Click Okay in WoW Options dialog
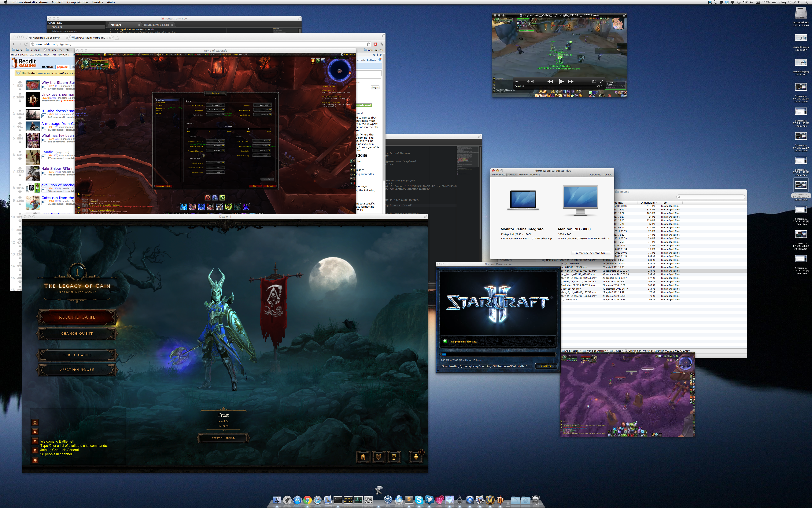This screenshot has width=812, height=508. point(255,186)
